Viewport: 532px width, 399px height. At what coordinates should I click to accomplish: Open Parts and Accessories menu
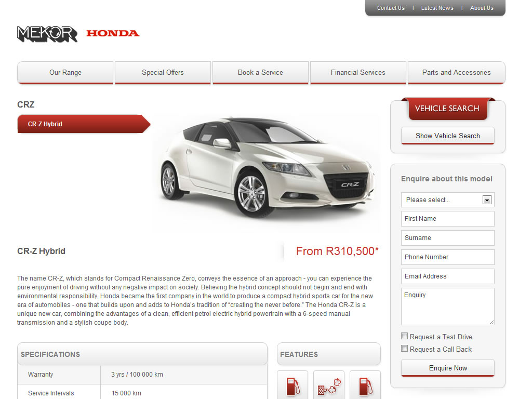(x=456, y=73)
